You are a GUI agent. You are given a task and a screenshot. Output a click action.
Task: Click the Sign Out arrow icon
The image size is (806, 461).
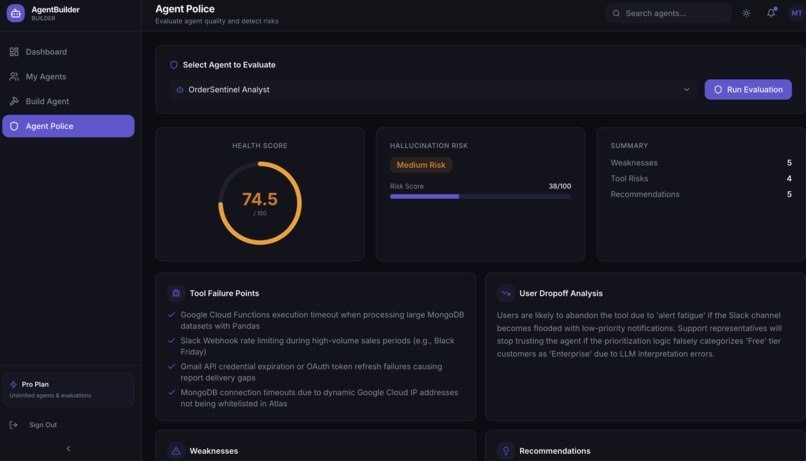[13, 425]
